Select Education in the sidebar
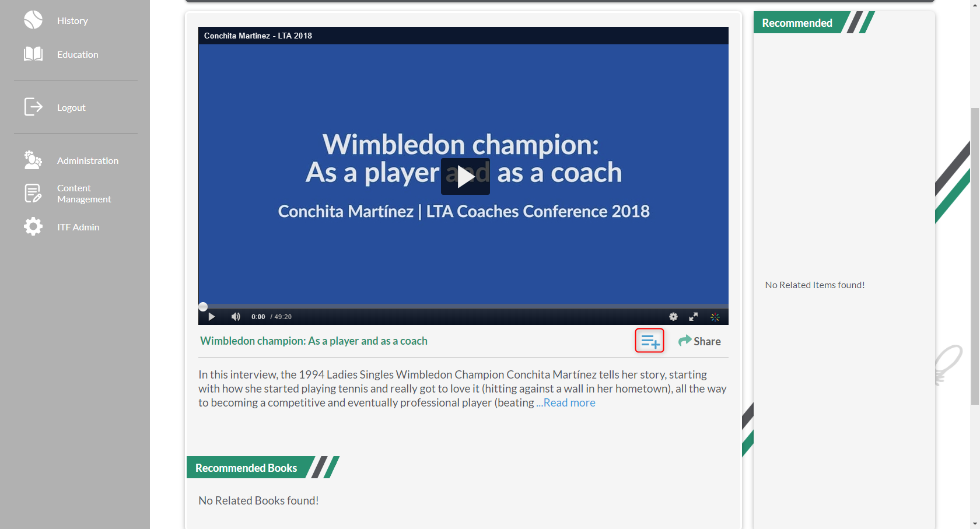The height and width of the screenshot is (529, 980). tap(78, 54)
